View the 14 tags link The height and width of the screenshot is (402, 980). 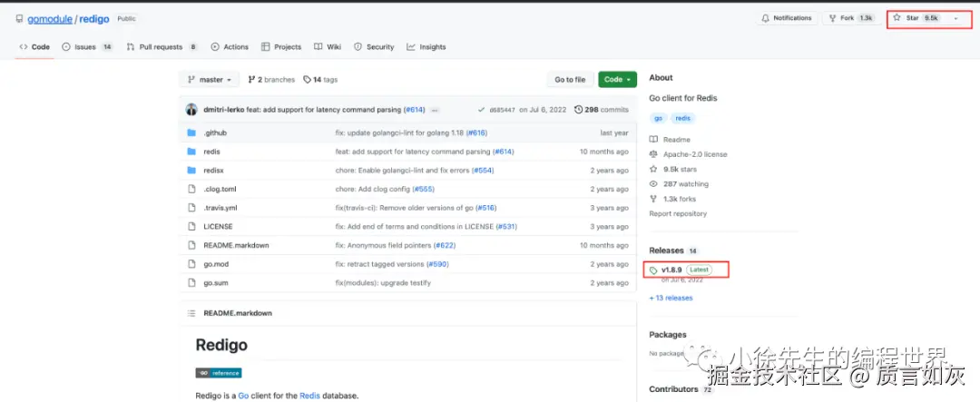coord(320,79)
